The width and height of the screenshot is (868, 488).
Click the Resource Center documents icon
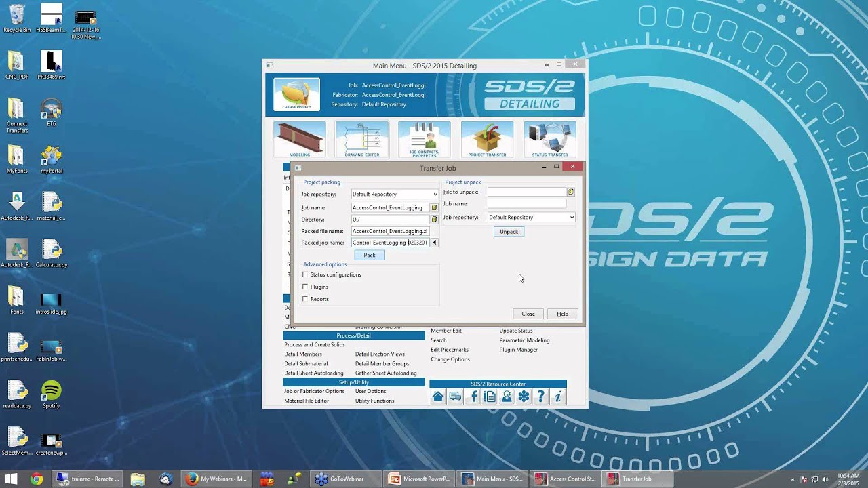(490, 396)
